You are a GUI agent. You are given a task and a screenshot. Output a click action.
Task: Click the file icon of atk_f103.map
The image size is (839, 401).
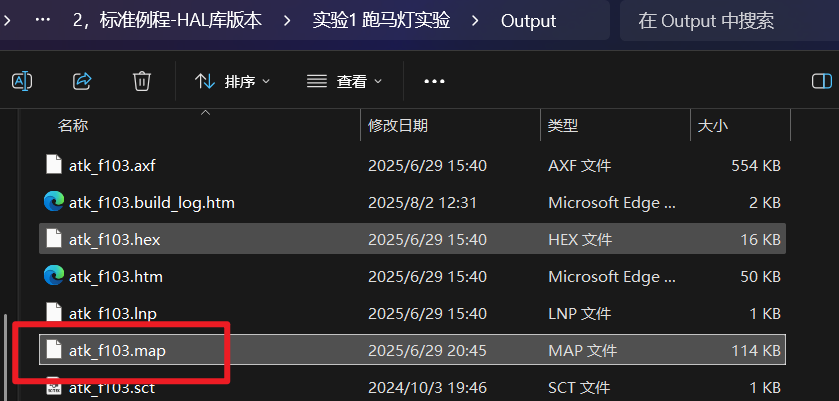[54, 350]
